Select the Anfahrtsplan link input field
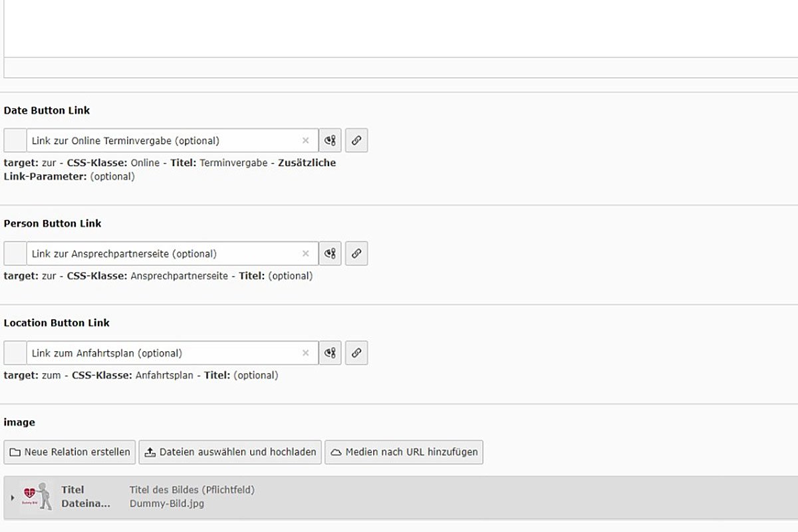Image resolution: width=798 pixels, height=532 pixels. [x=160, y=353]
